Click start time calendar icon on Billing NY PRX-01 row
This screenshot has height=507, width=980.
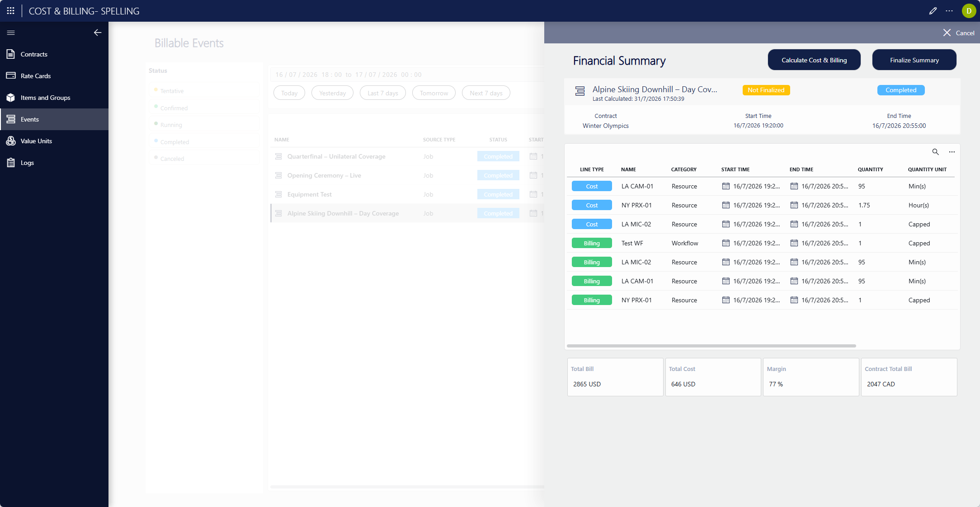click(726, 300)
